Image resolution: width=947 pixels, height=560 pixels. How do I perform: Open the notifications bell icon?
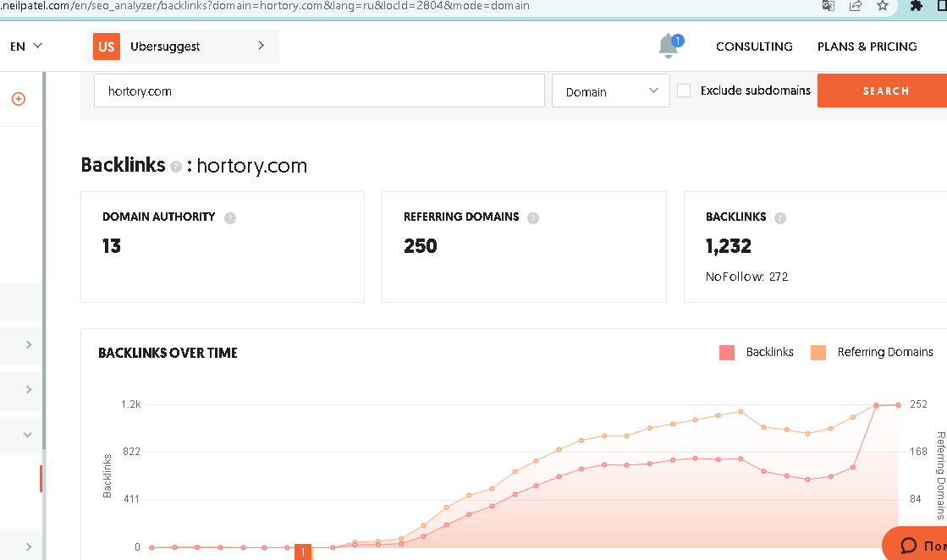pos(669,46)
